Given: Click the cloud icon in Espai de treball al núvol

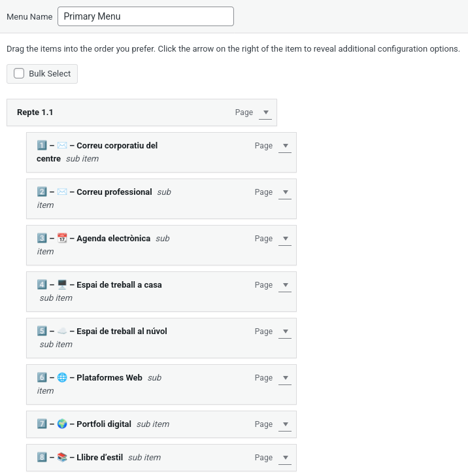Looking at the screenshot, I should pyautogui.click(x=62, y=331).
